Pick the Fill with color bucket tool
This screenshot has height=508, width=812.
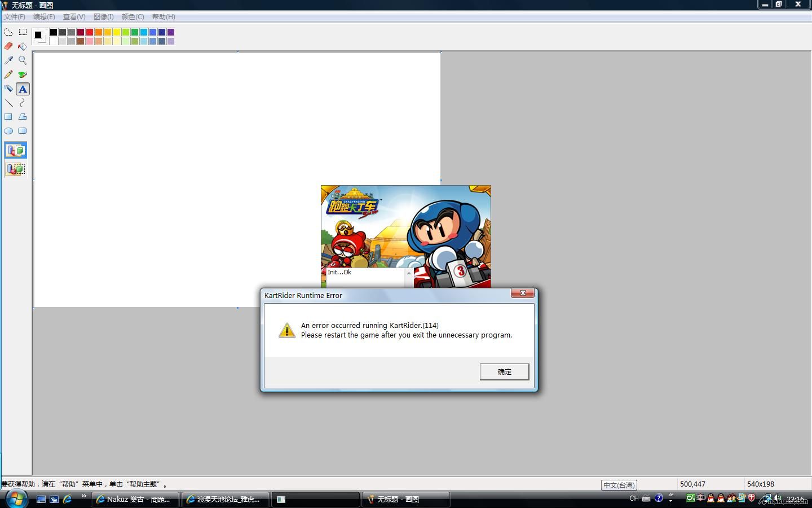click(x=23, y=46)
